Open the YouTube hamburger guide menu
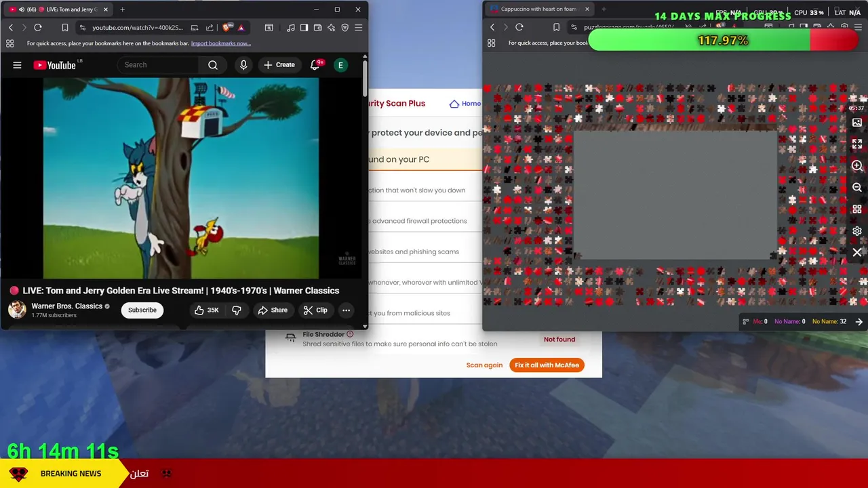This screenshot has height=488, width=868. (17, 65)
